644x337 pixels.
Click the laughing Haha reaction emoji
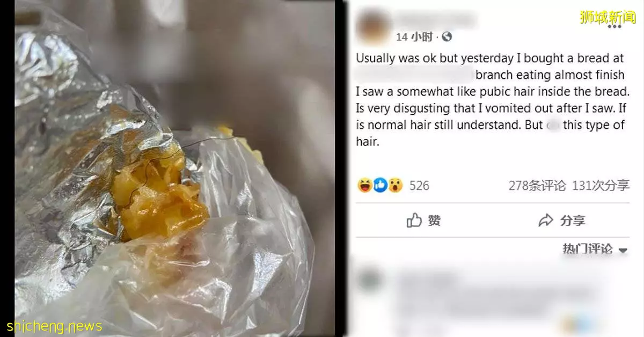click(365, 186)
